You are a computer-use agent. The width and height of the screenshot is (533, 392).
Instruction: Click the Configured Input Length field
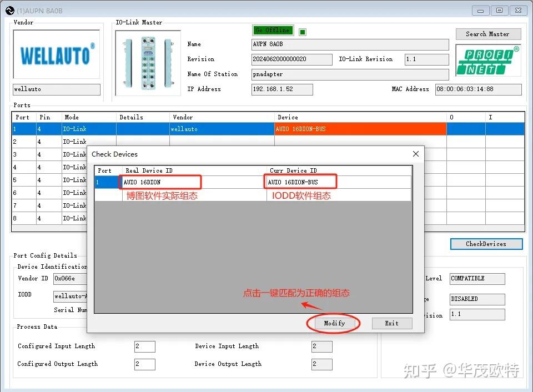tap(144, 346)
